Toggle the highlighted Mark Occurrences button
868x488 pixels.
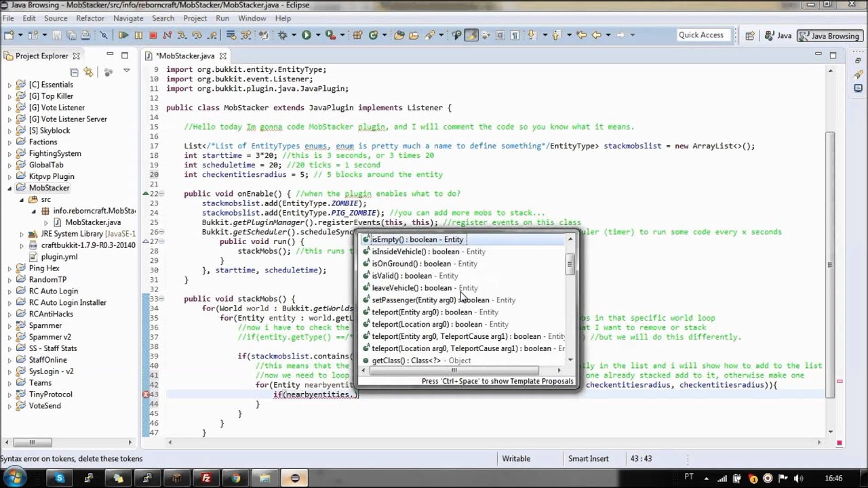tap(471, 35)
